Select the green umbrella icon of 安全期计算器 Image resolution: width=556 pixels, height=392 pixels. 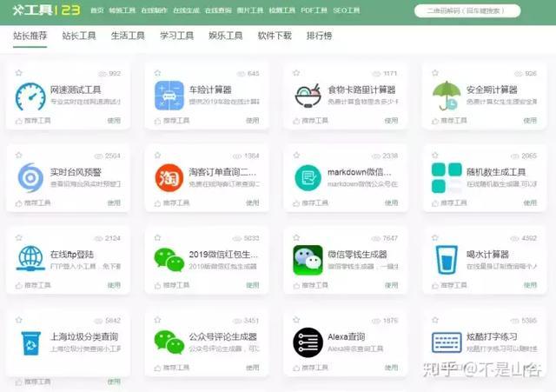pos(446,96)
